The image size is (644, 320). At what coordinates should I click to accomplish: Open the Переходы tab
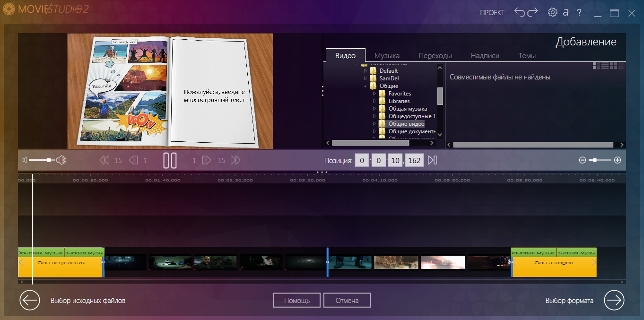[435, 56]
